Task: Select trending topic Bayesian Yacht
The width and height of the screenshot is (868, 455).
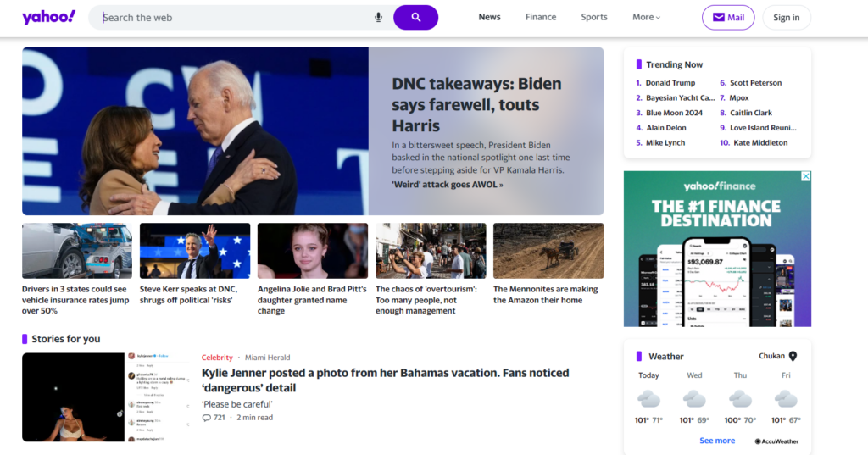Action: [681, 98]
